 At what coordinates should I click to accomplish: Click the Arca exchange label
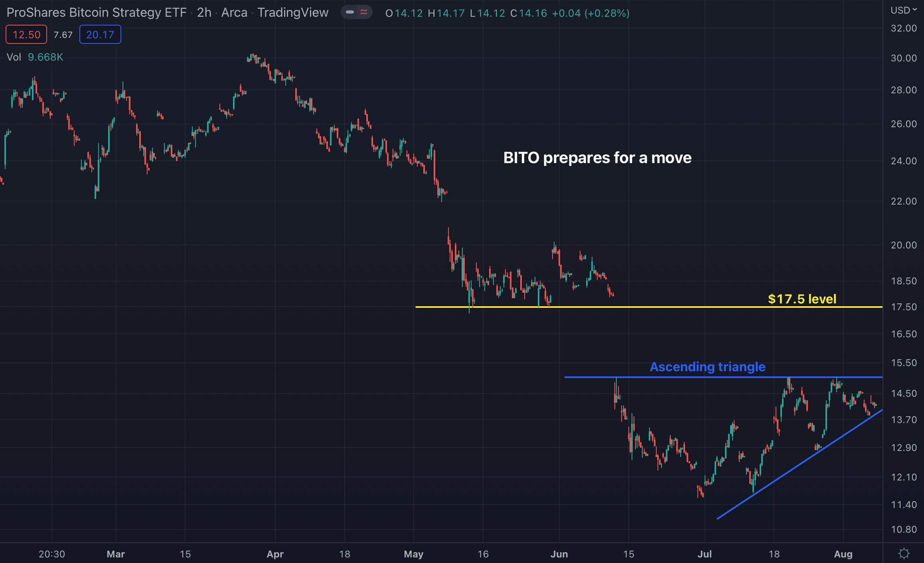click(x=234, y=13)
